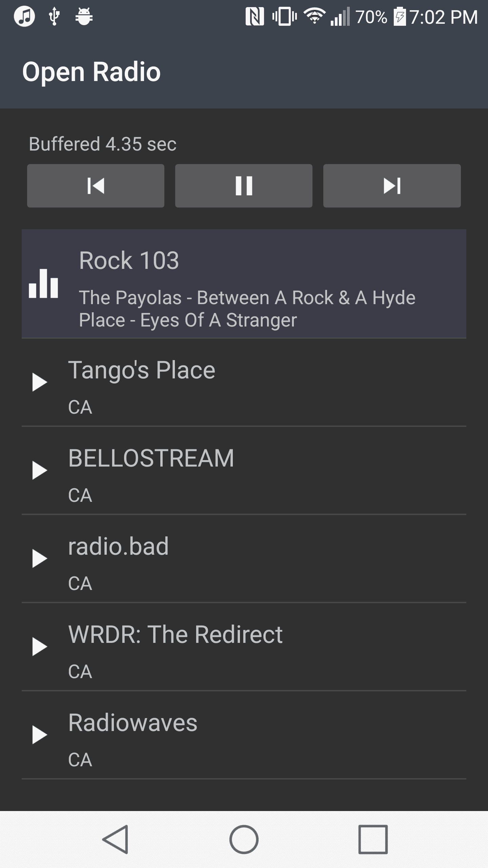Screen dimensions: 488x868
Task: Pick Radiowaves in the station list
Action: (x=133, y=723)
